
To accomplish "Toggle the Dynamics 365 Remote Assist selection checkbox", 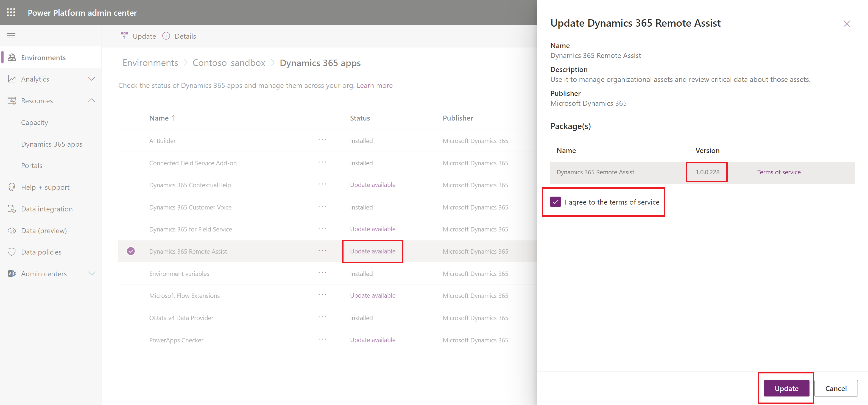I will 132,251.
